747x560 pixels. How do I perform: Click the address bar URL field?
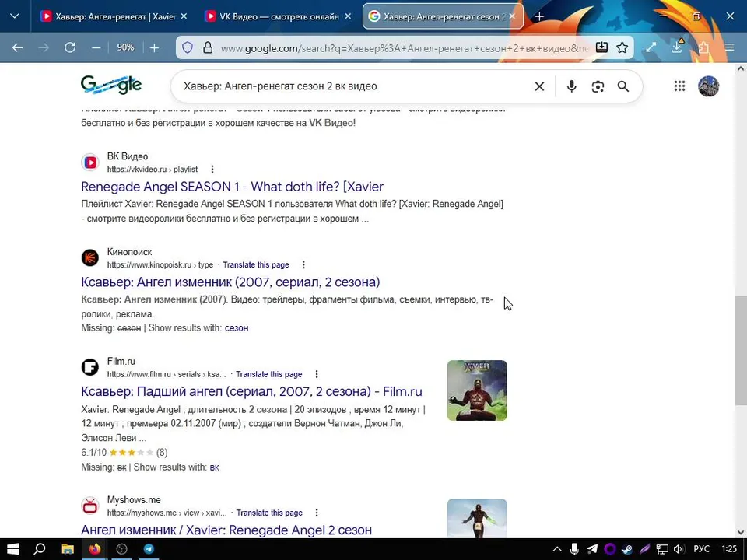pyautogui.click(x=405, y=47)
